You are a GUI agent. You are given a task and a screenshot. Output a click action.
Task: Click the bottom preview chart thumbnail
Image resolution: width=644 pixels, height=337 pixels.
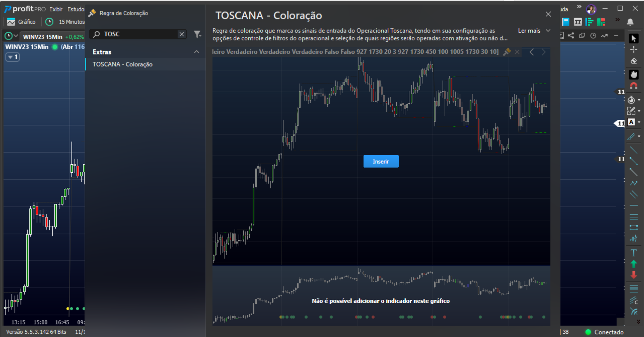click(381, 296)
